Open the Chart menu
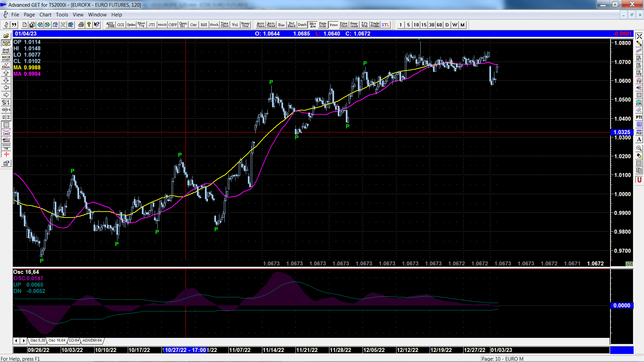The image size is (644, 362). tap(45, 15)
